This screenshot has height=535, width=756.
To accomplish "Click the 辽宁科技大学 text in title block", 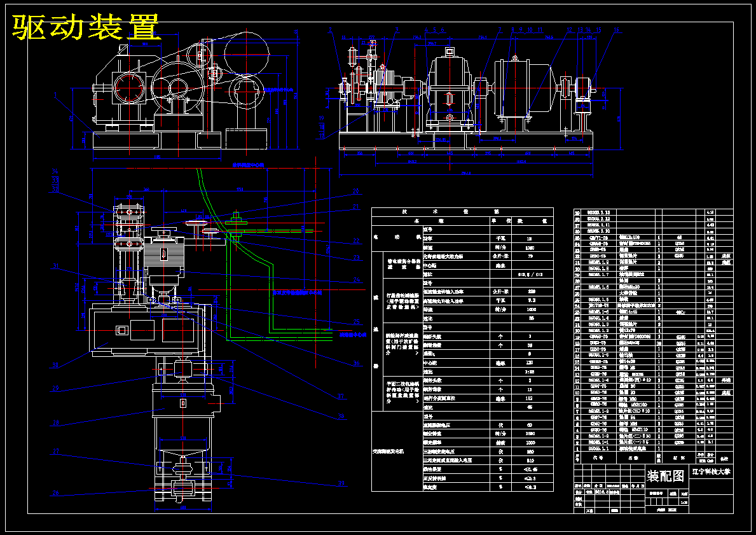I will [711, 471].
